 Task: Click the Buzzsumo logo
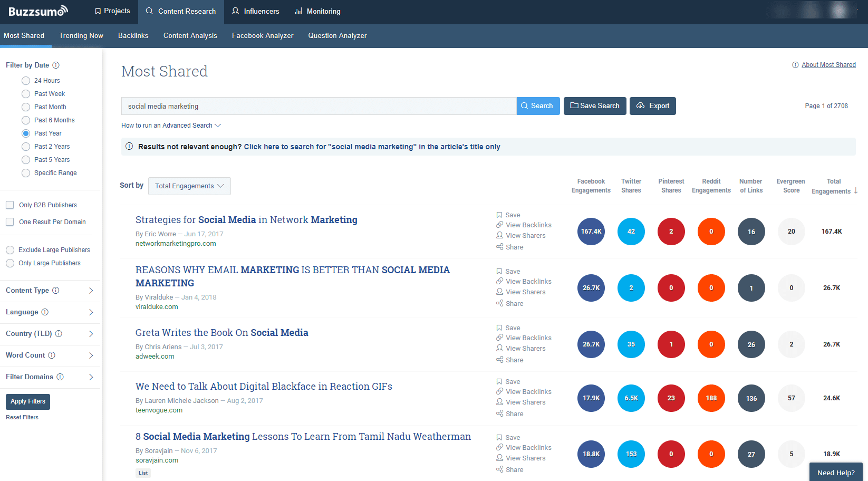coord(38,11)
